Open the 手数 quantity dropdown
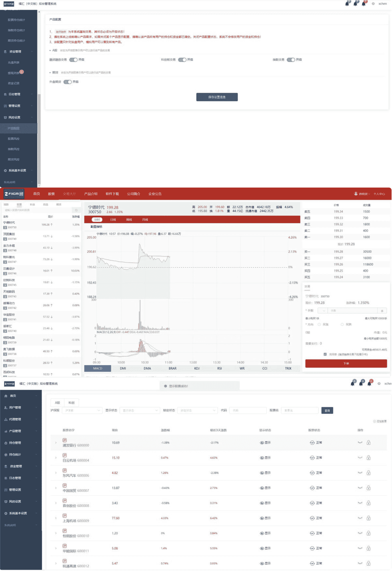The width and height of the screenshot is (392, 572). 322,311
